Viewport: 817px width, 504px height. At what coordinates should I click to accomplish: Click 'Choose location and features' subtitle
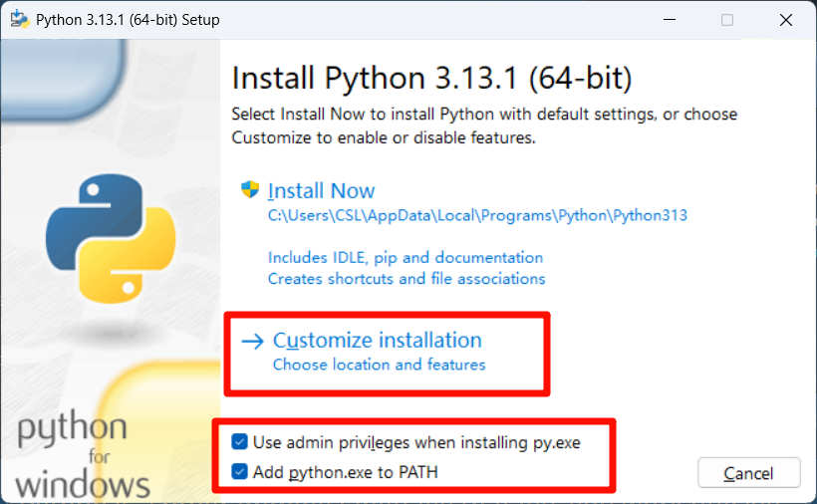(x=379, y=365)
